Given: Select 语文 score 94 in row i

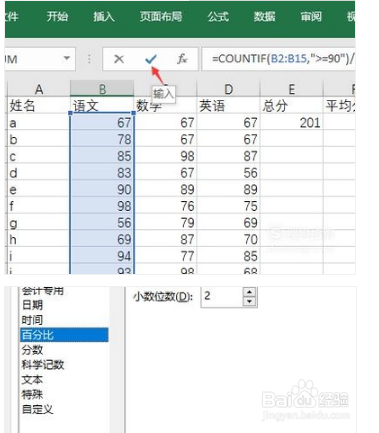Looking at the screenshot, I should pyautogui.click(x=102, y=256).
